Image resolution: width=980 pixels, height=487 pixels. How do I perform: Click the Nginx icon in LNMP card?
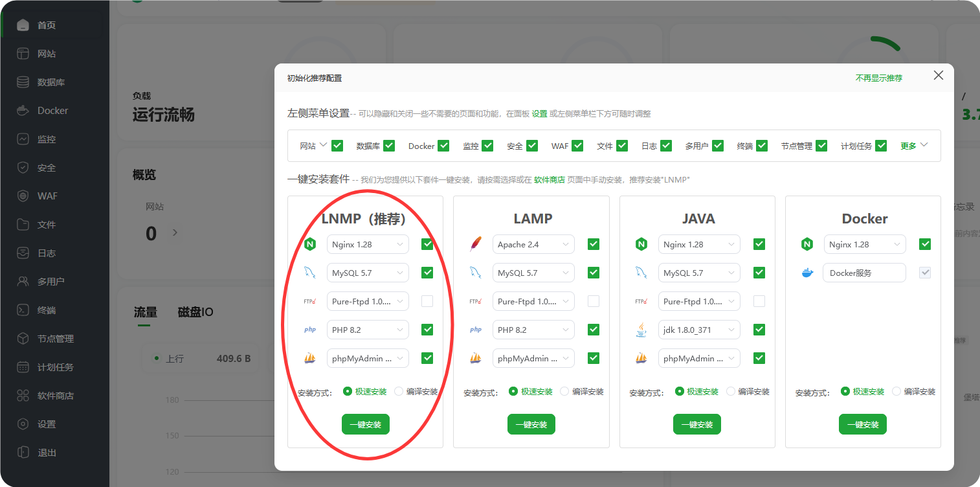(310, 244)
